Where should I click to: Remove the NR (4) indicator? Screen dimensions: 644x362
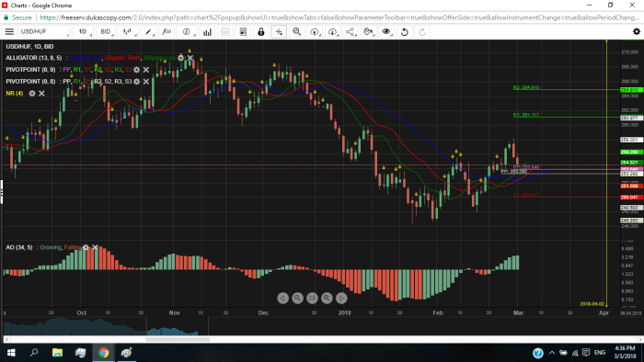(x=41, y=94)
